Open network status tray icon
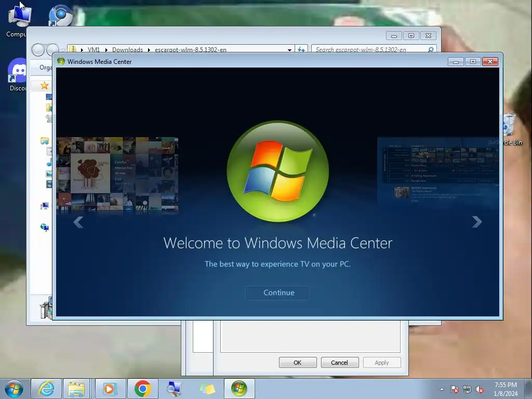This screenshot has width=532, height=399. click(467, 389)
